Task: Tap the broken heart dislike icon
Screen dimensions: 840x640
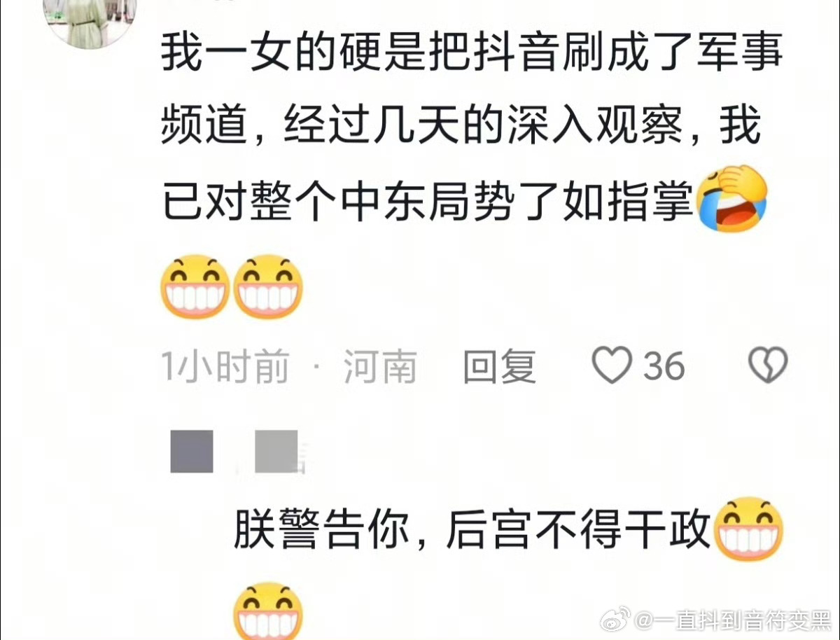Action: click(x=769, y=366)
